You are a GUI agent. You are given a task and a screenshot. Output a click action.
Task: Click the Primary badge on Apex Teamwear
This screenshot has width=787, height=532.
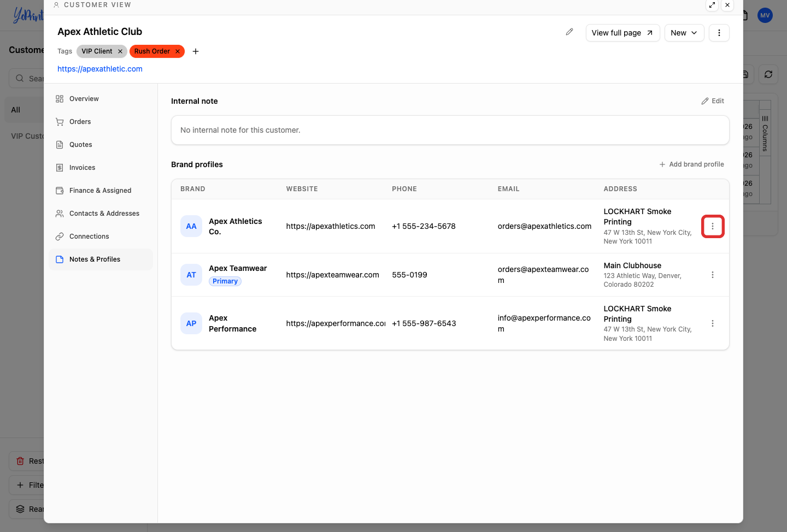pyautogui.click(x=225, y=281)
